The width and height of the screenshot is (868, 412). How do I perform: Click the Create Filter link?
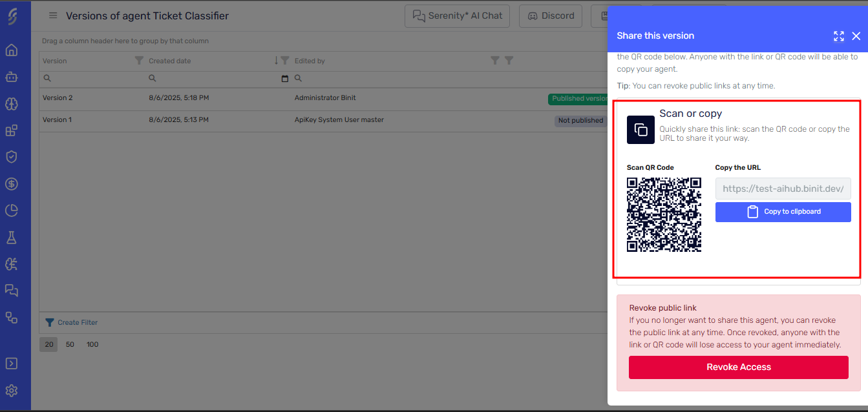point(78,322)
